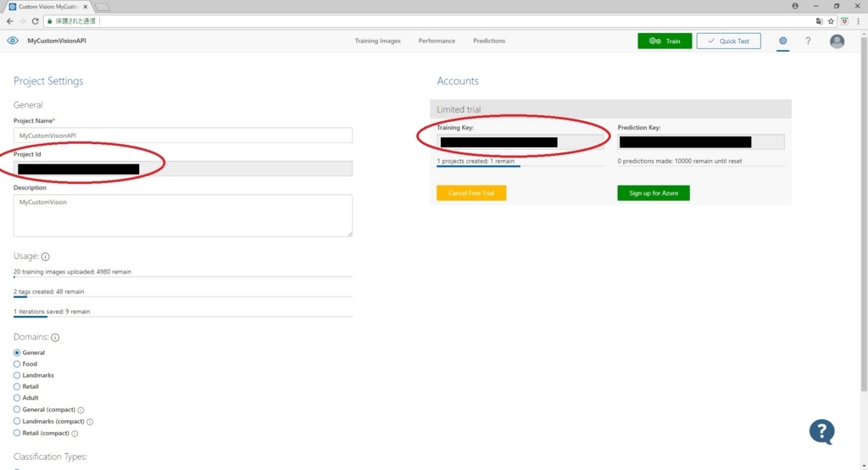Screen dimensions: 868x470
Task: Click the Project Id field
Action: click(183, 169)
